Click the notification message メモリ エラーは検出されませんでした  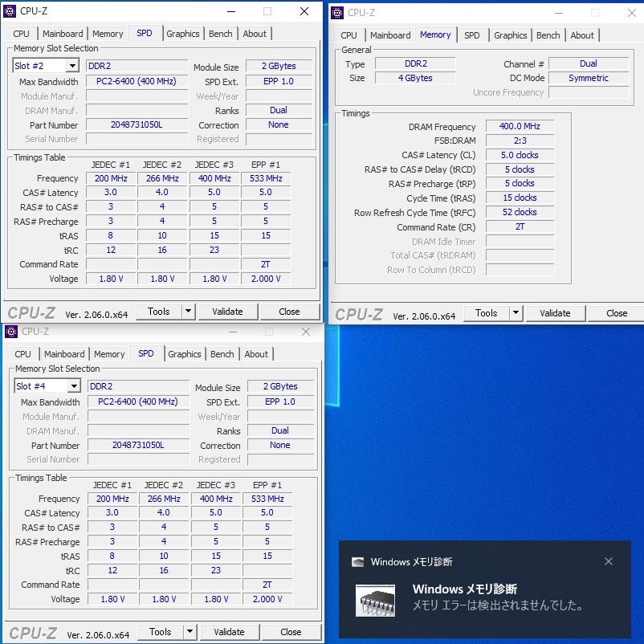497,605
